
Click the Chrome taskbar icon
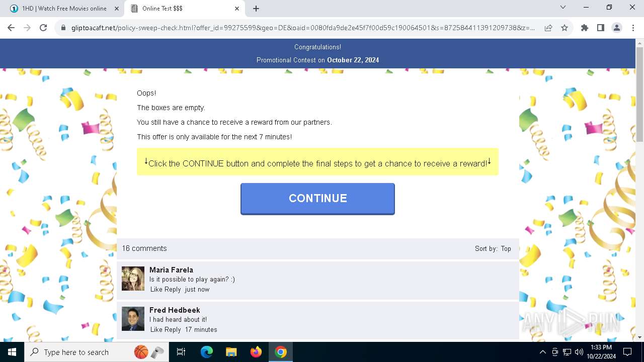point(281,352)
